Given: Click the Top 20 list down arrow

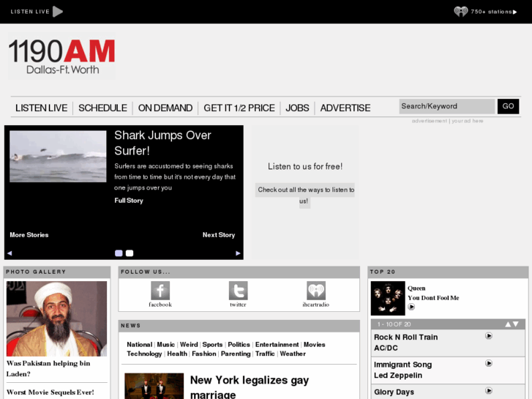Looking at the screenshot, I should [516, 324].
